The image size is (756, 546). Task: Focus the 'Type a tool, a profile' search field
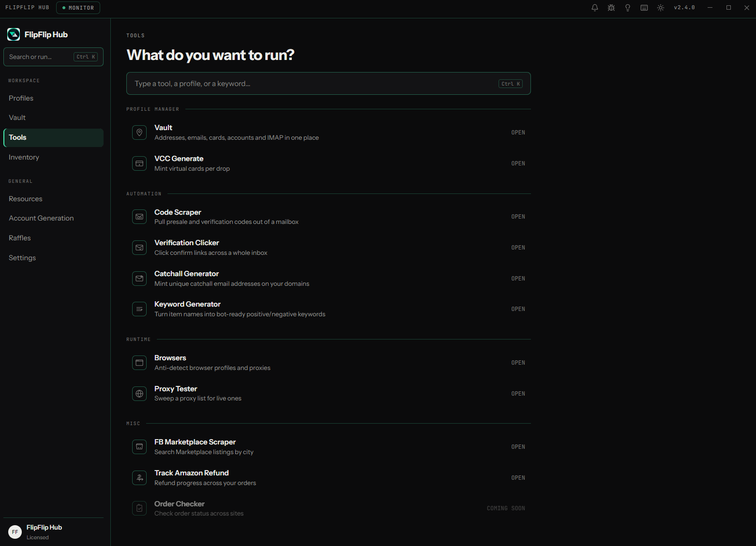(x=329, y=84)
